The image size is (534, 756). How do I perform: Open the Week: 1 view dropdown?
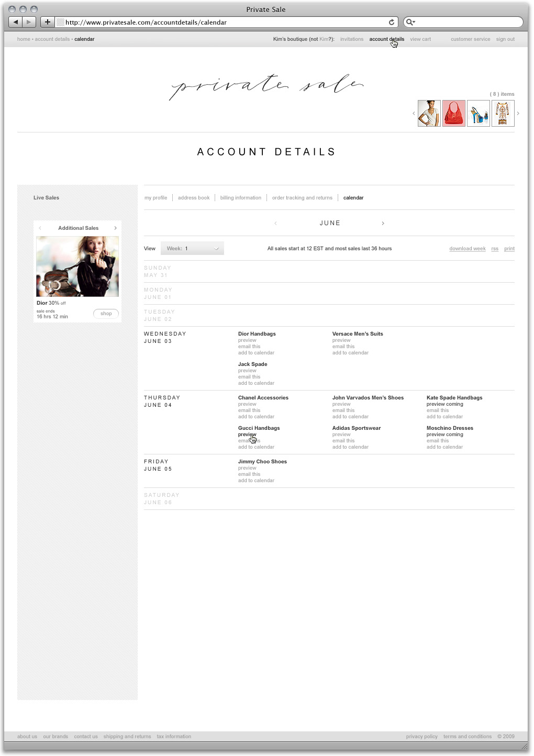(x=192, y=249)
